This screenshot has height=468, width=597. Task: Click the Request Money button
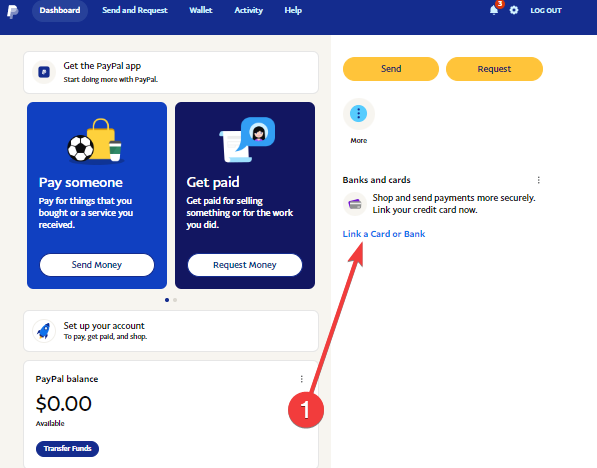245,265
